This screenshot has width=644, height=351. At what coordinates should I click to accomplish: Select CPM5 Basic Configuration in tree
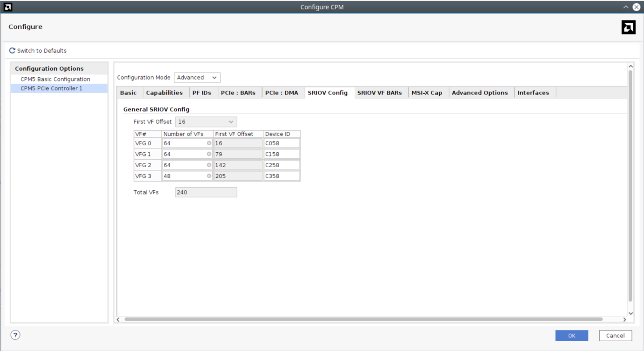click(55, 79)
